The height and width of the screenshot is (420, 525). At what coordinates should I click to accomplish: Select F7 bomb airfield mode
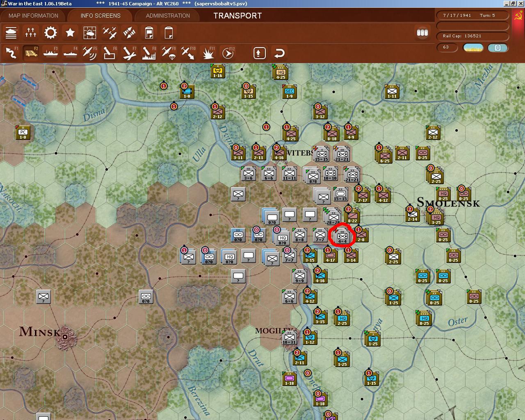(x=129, y=53)
